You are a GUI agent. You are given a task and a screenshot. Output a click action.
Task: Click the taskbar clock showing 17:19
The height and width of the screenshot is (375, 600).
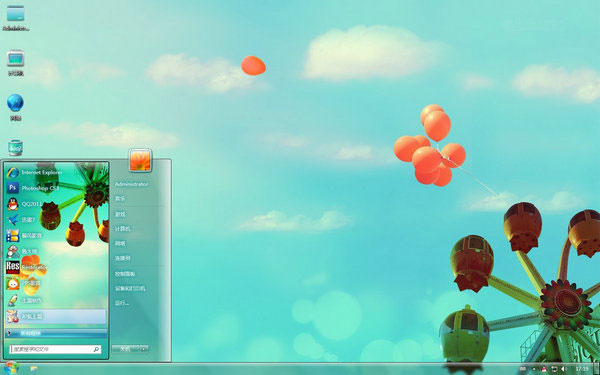582,369
